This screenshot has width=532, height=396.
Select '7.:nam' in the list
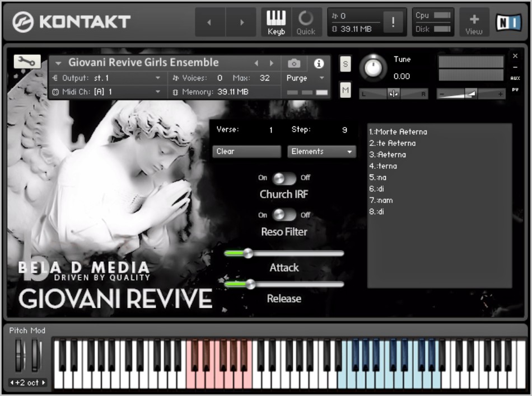(381, 201)
